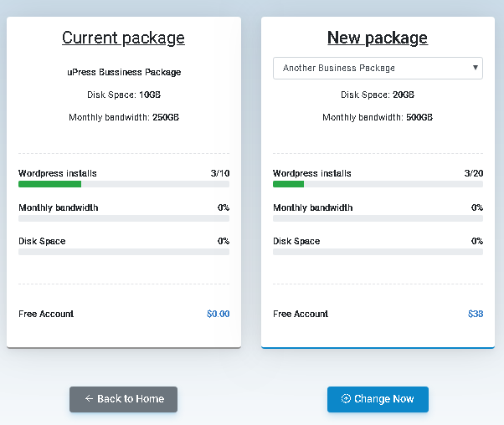The image size is (504, 425).
Task: Click the Current package heading
Action: [x=123, y=38]
